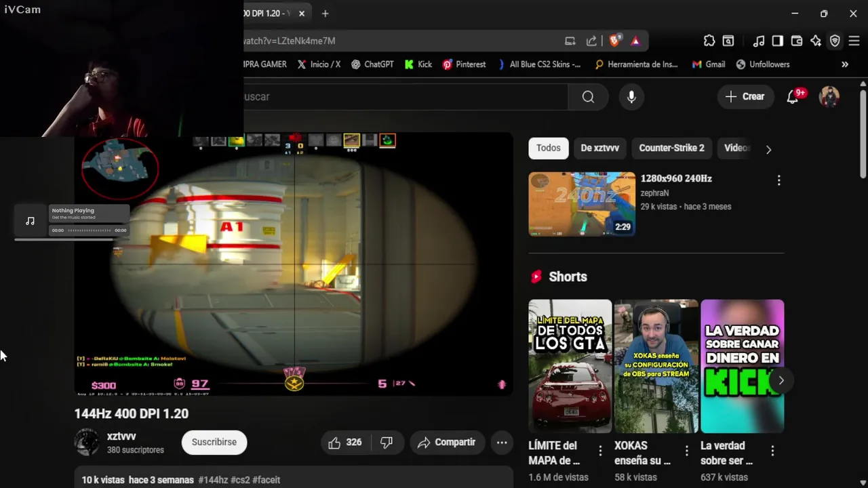The width and height of the screenshot is (868, 488).
Task: Click the magnifier search button
Action: [588, 97]
